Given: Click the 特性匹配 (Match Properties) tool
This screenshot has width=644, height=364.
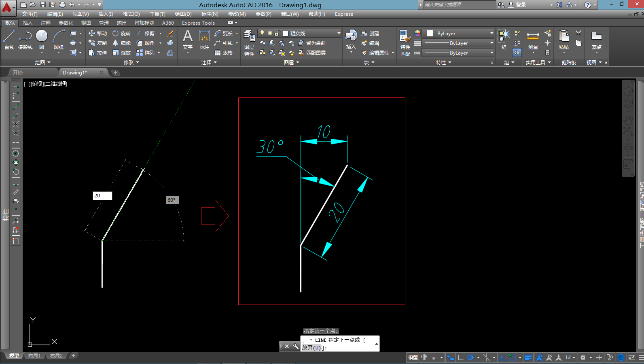Looking at the screenshot, I should tap(405, 43).
